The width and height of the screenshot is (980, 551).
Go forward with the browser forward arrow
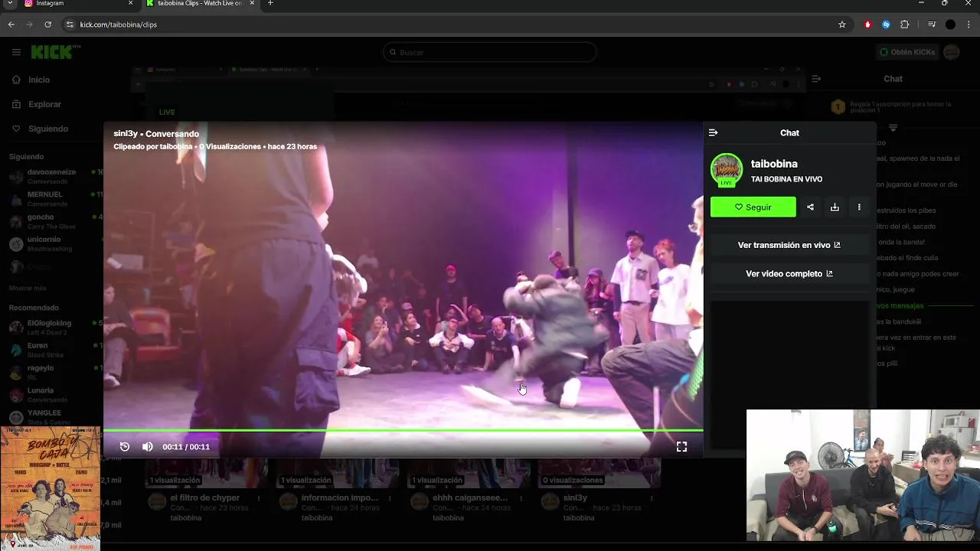tap(30, 24)
